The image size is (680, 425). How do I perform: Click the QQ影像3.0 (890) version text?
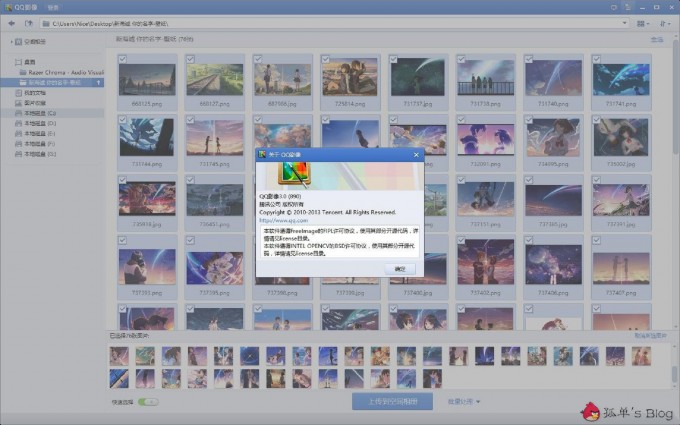[x=280, y=197]
